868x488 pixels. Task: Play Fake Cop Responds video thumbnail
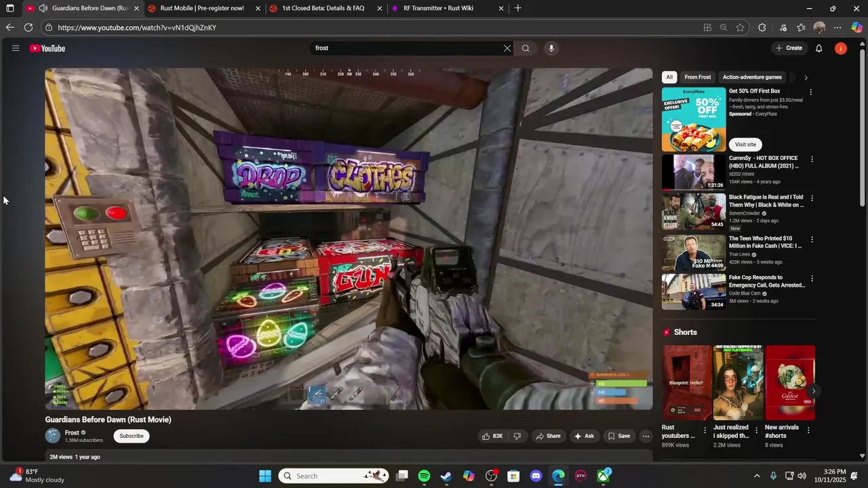pyautogui.click(x=693, y=291)
